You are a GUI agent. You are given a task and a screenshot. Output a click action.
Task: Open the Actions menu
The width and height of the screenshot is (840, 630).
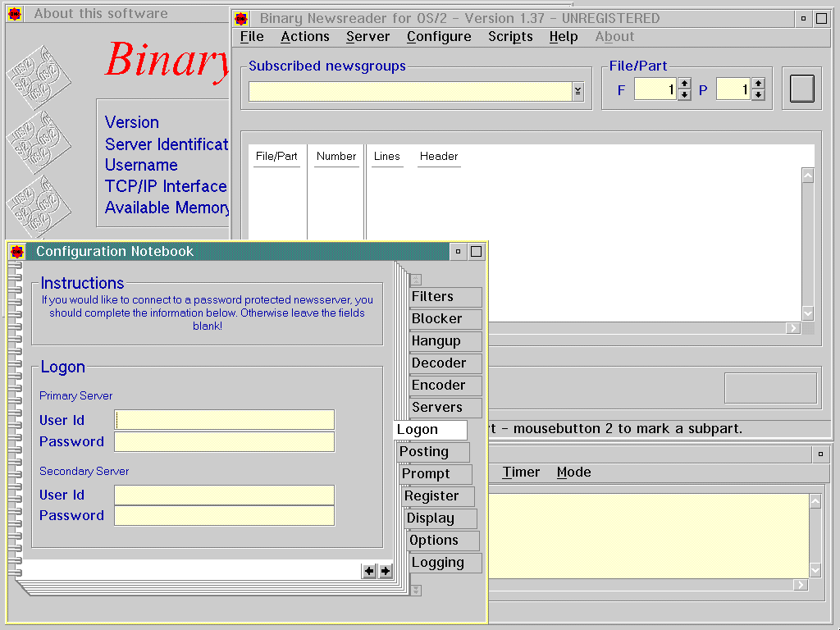[305, 36]
